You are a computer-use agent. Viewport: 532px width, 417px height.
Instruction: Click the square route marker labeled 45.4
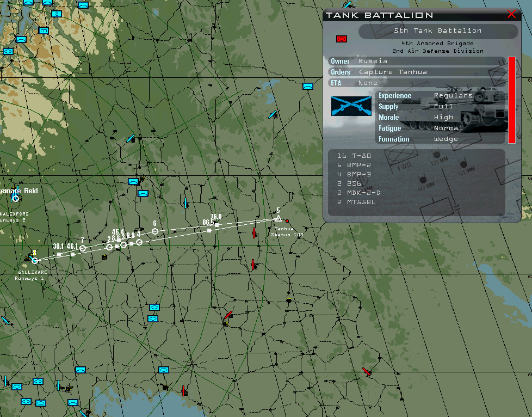119,241
